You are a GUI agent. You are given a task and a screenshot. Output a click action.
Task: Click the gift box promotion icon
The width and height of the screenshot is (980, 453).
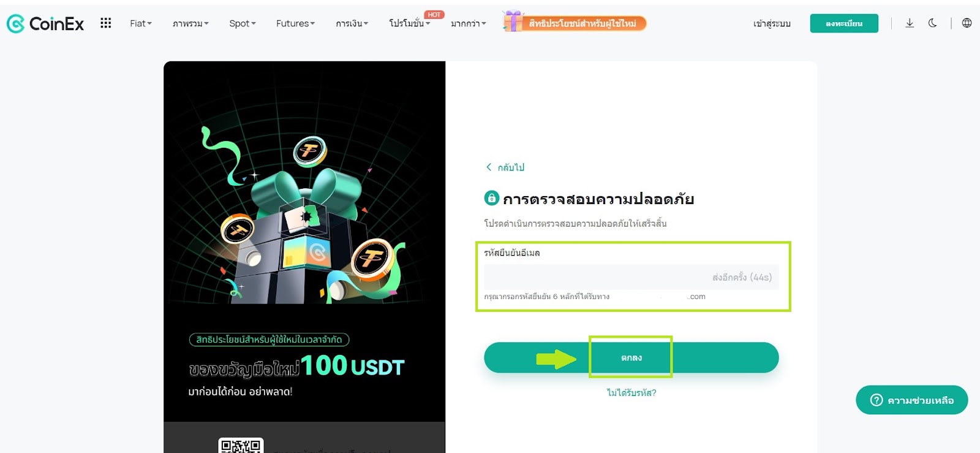513,21
